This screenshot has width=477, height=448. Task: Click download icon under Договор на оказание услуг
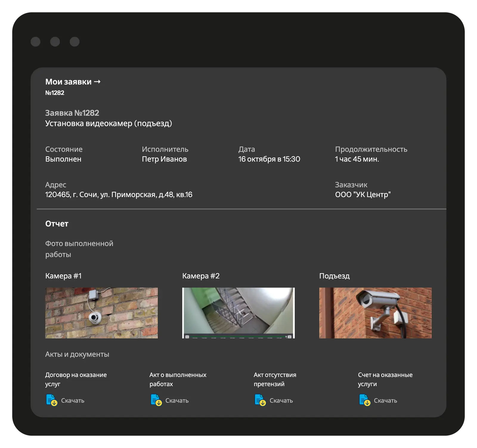[52, 400]
